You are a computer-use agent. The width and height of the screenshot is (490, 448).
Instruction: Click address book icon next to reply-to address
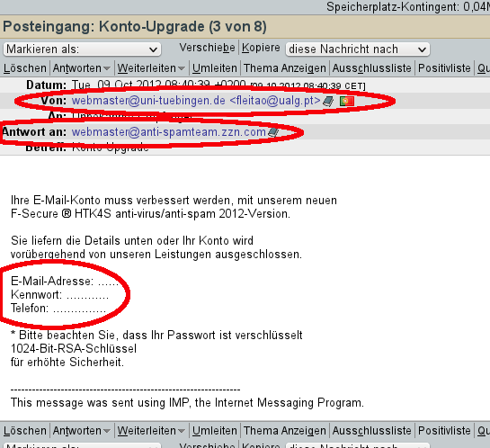tap(273, 132)
